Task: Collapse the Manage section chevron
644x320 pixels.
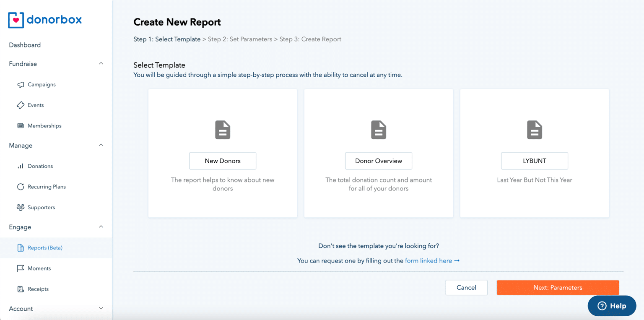Action: [101, 146]
